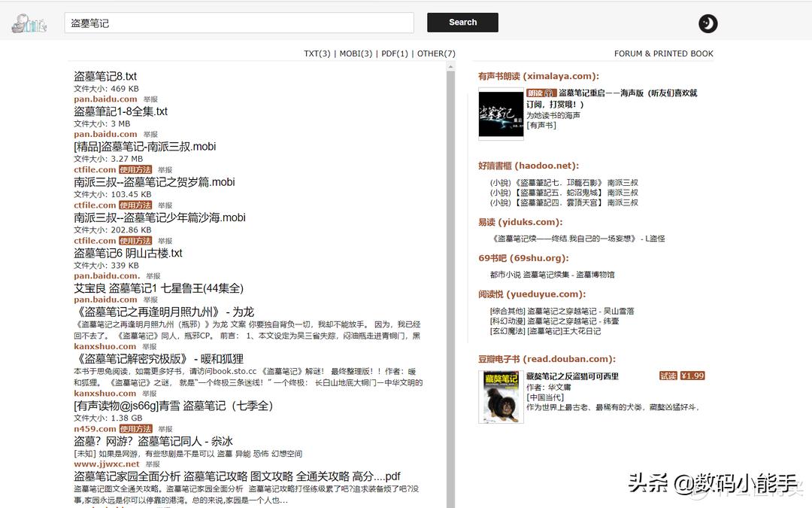Click the 试读 preview badge on douban ebook

tap(669, 374)
